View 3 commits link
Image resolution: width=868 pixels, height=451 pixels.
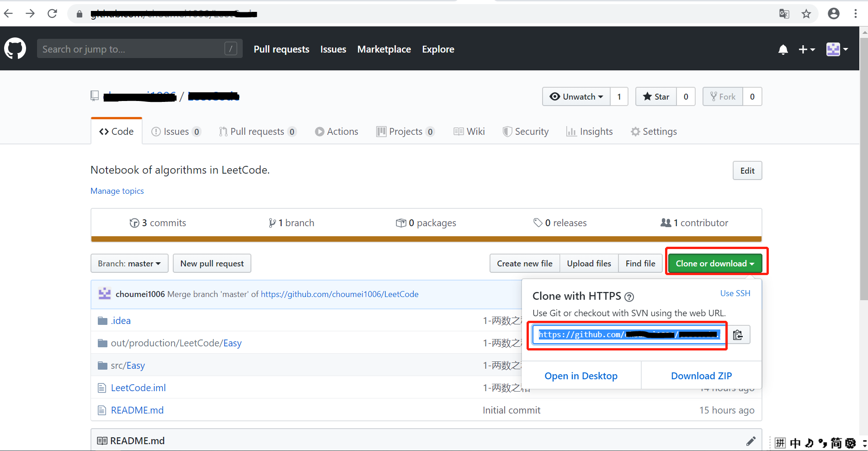(x=158, y=223)
